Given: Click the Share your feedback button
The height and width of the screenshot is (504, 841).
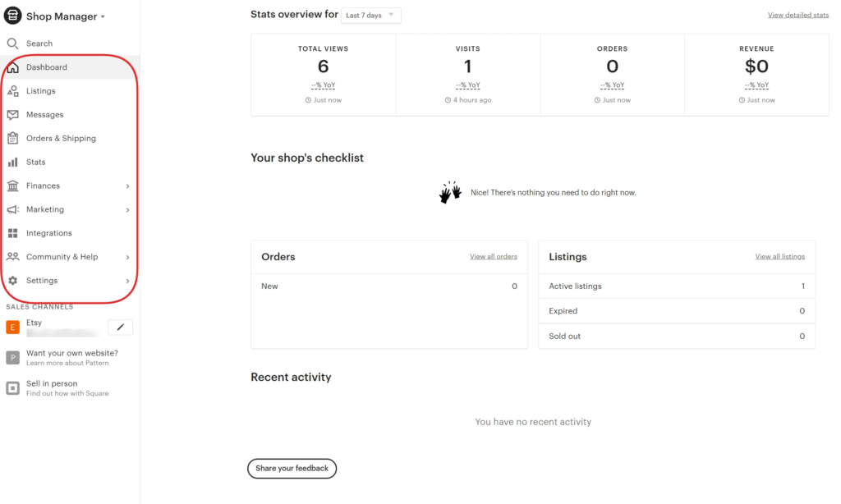Looking at the screenshot, I should tap(292, 468).
